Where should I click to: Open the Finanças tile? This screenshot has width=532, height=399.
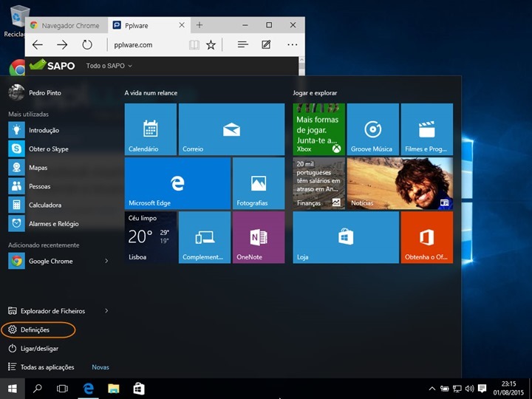coord(318,183)
